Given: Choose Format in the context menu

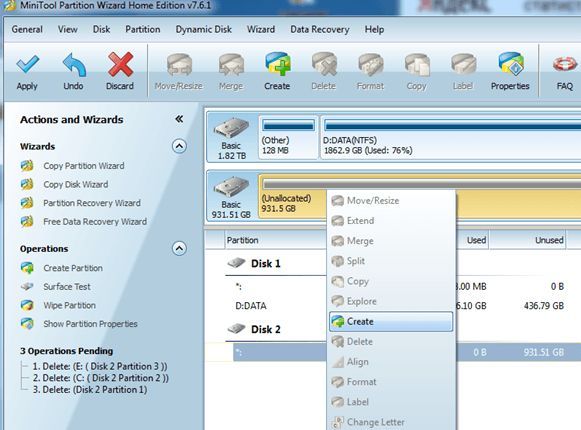Looking at the screenshot, I should tap(391, 381).
